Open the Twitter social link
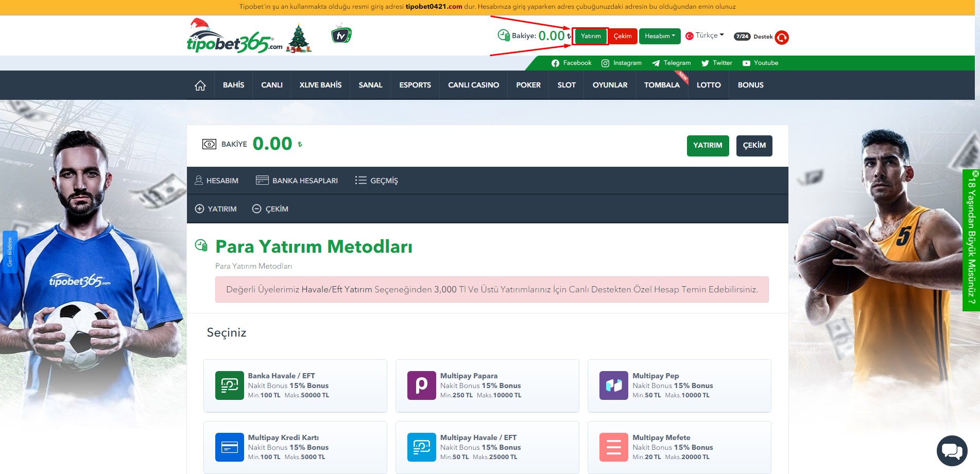The width and height of the screenshot is (980, 474). click(x=717, y=63)
